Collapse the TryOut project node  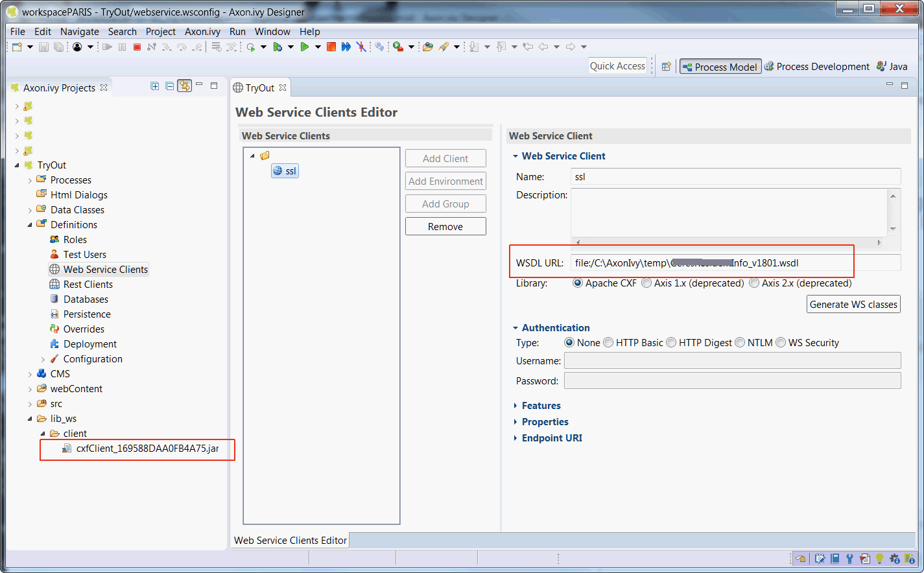[x=17, y=165]
